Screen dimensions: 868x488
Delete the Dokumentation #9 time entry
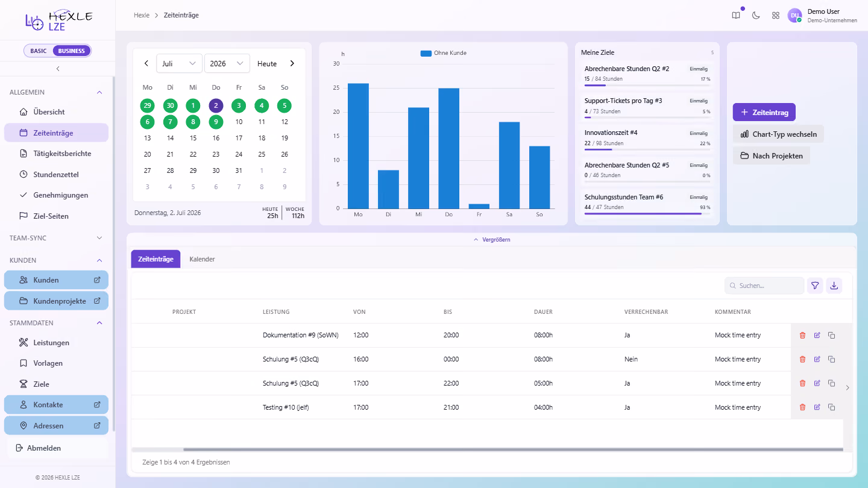coord(802,335)
